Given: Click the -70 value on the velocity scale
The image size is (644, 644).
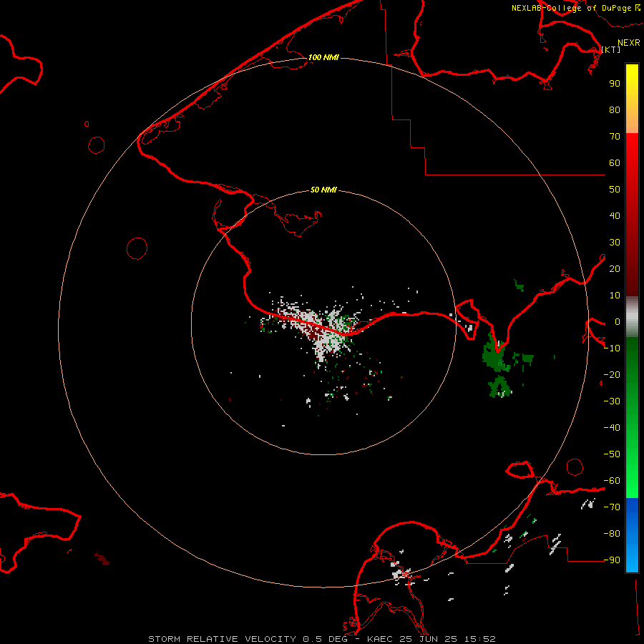Looking at the screenshot, I should 612,507.
